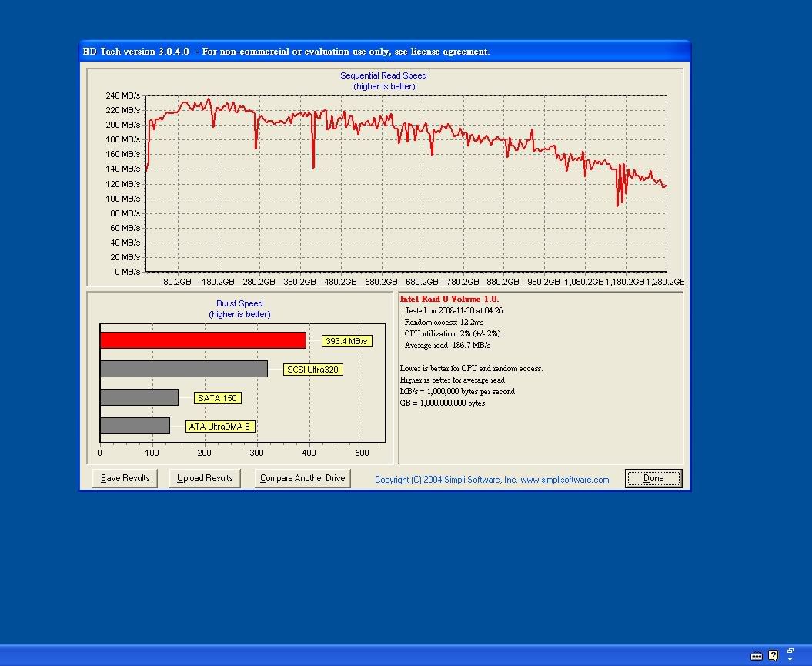The height and width of the screenshot is (666, 812).
Task: Click the 393.4 MB/s yellow label
Action: pyautogui.click(x=346, y=341)
